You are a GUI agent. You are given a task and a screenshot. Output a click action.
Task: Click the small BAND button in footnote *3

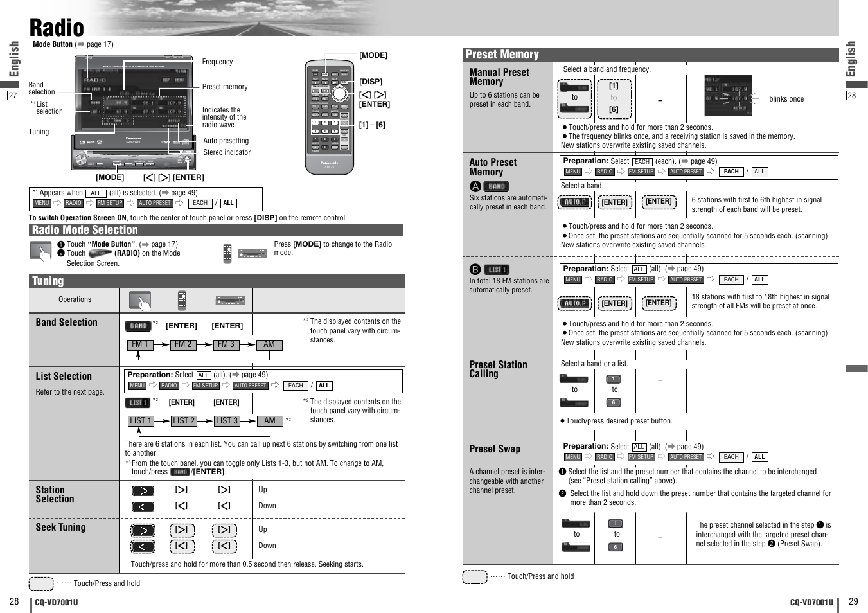click(181, 472)
